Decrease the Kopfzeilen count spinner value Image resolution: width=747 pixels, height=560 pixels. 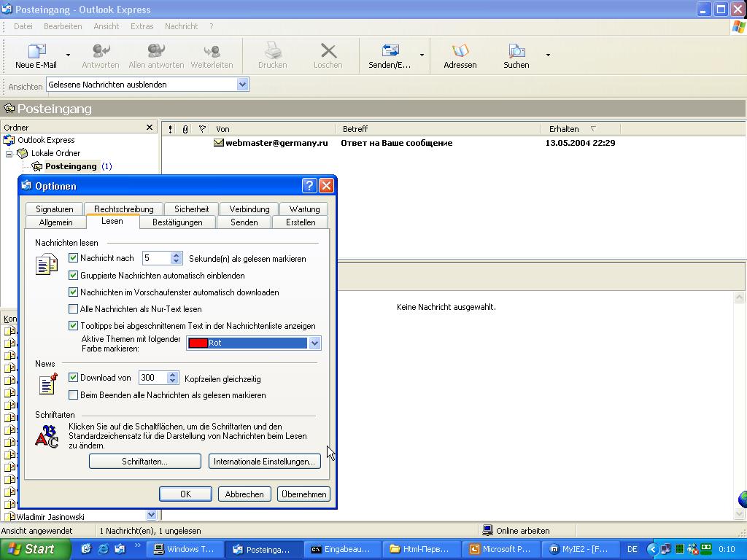point(173,381)
